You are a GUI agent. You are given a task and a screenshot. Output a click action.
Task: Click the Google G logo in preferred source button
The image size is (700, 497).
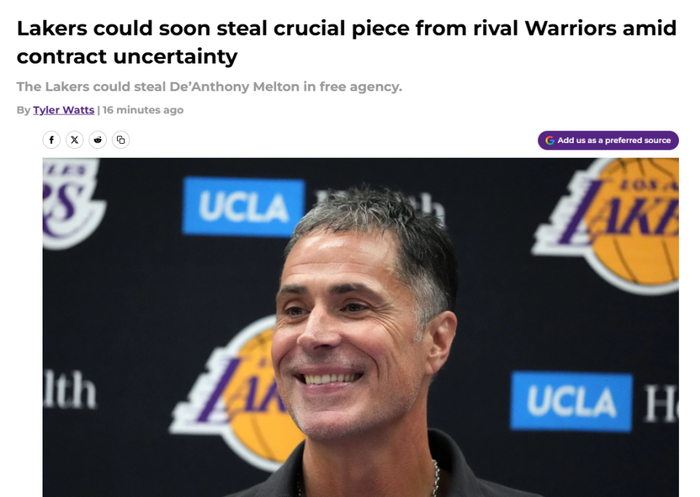(x=550, y=140)
